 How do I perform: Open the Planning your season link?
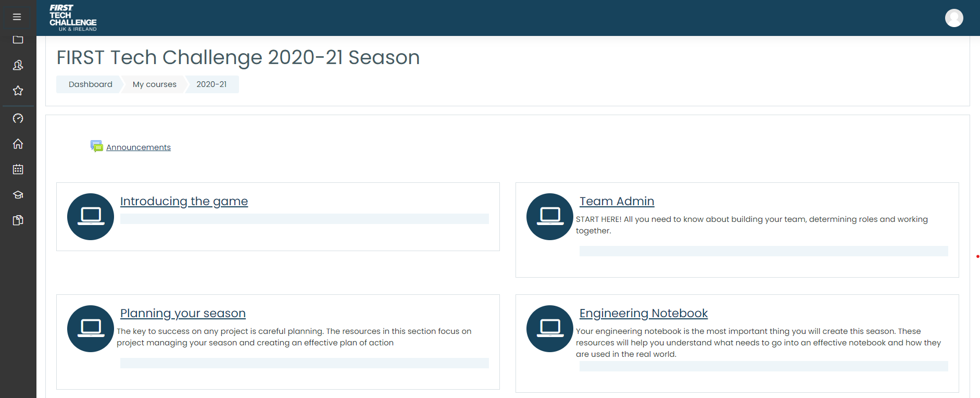pos(183,314)
